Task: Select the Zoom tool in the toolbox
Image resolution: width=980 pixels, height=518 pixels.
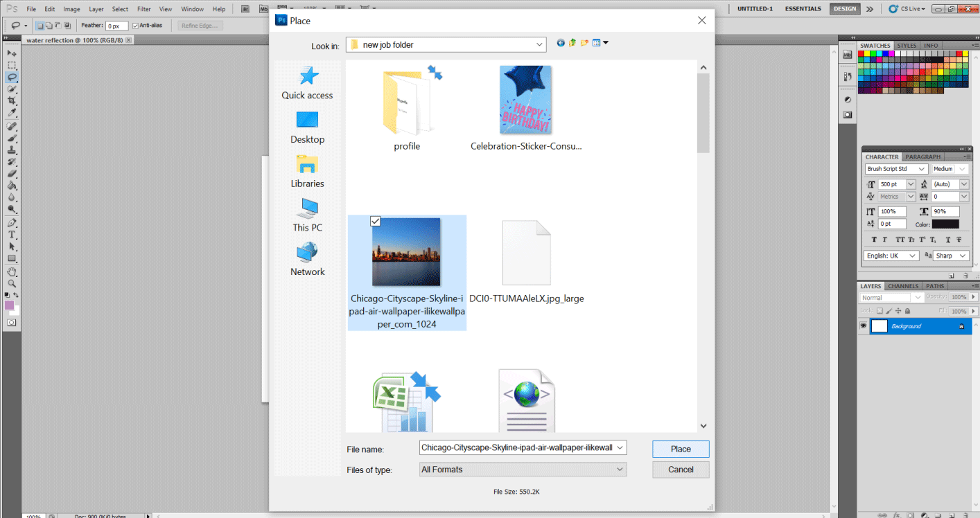Action: pos(12,284)
